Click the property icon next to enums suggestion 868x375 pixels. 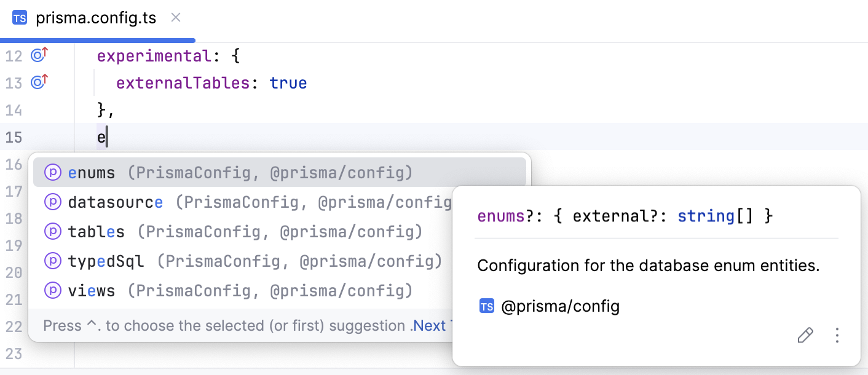click(x=53, y=172)
